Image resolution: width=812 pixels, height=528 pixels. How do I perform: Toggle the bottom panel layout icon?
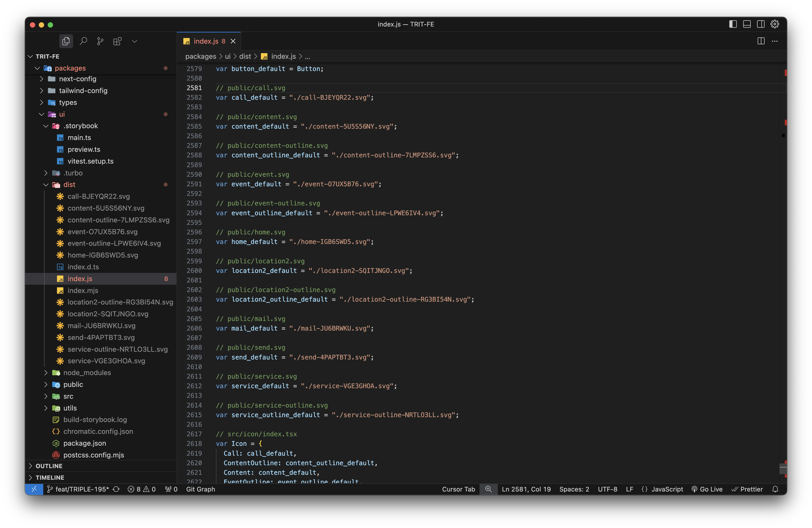click(747, 24)
